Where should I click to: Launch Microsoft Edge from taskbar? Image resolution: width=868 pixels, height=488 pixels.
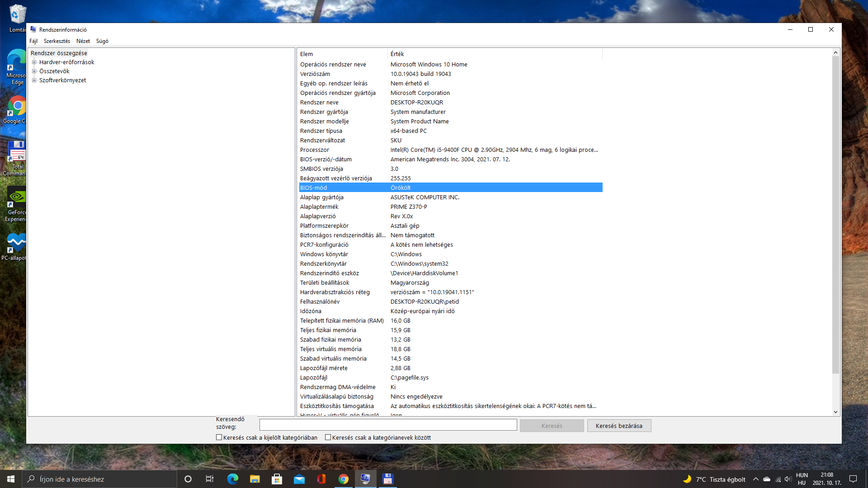(232, 479)
